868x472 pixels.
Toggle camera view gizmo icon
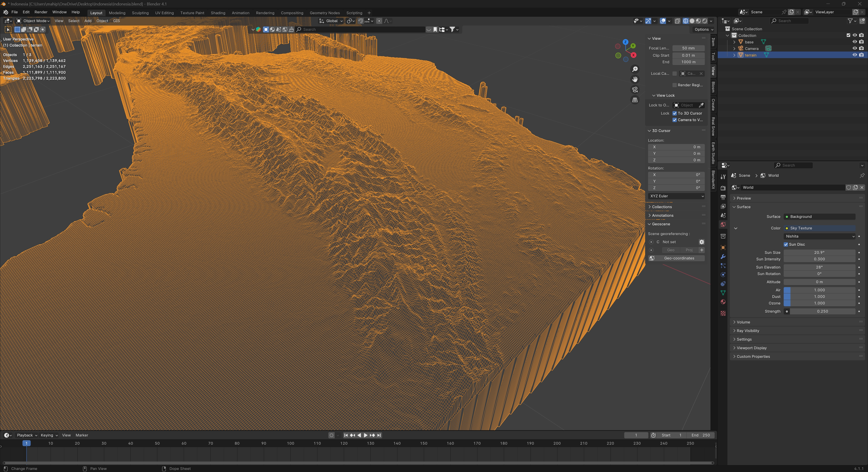635,90
